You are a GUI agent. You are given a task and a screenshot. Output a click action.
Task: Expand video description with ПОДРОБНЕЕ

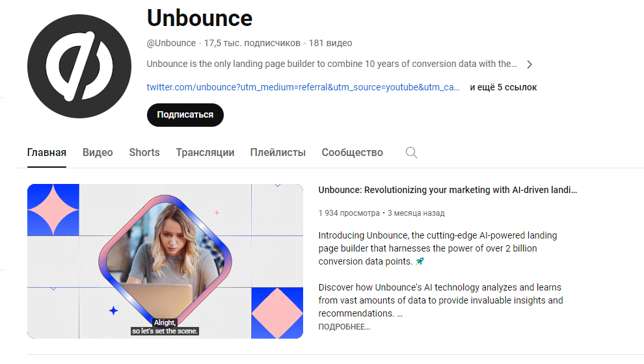[x=344, y=327]
